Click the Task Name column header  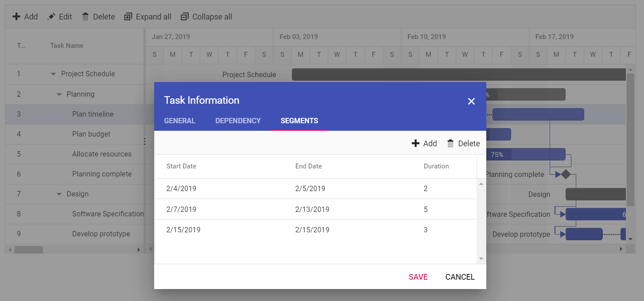67,46
